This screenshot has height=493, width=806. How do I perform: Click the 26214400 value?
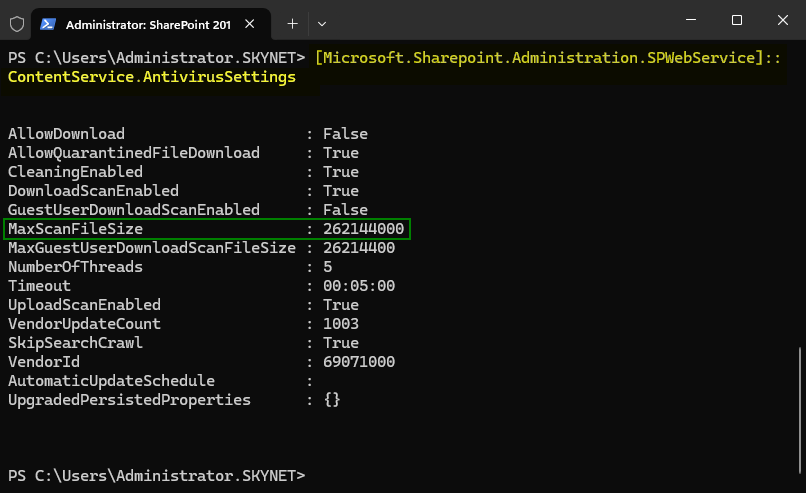(359, 248)
